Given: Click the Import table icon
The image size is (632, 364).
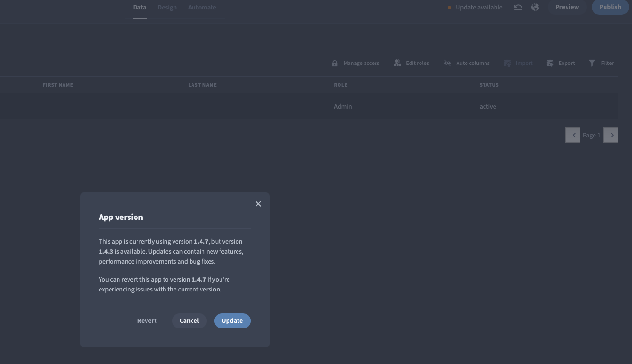Looking at the screenshot, I should click(x=507, y=63).
